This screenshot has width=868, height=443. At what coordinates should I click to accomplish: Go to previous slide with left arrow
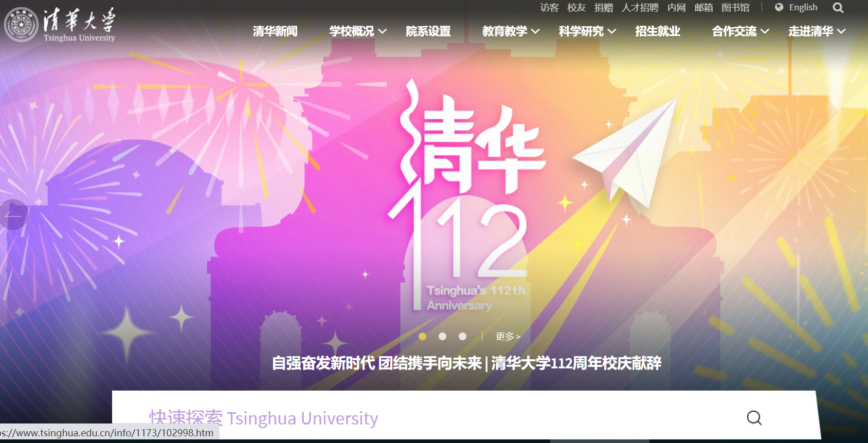[x=12, y=214]
